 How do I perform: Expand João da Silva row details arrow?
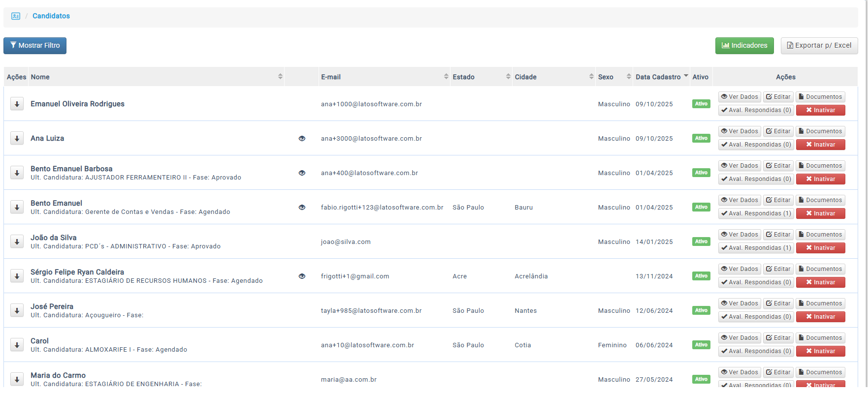click(17, 242)
